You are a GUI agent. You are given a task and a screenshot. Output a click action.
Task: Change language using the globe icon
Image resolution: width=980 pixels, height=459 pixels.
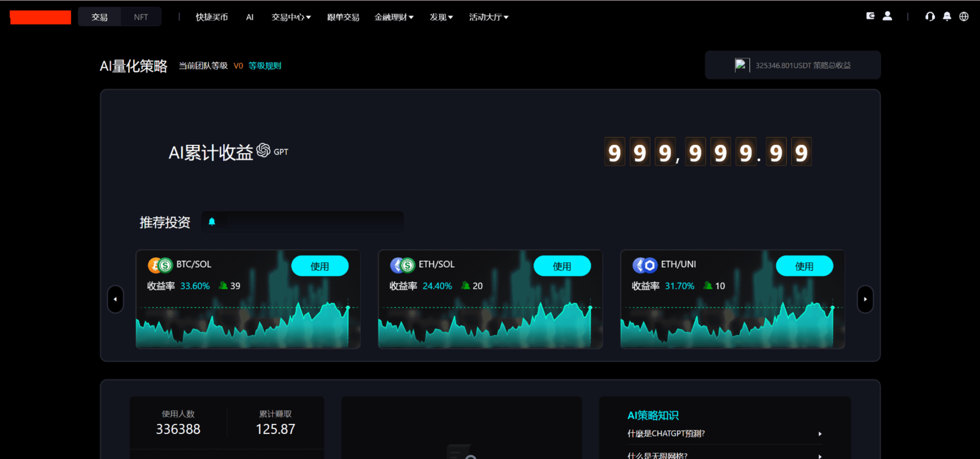(x=965, y=16)
